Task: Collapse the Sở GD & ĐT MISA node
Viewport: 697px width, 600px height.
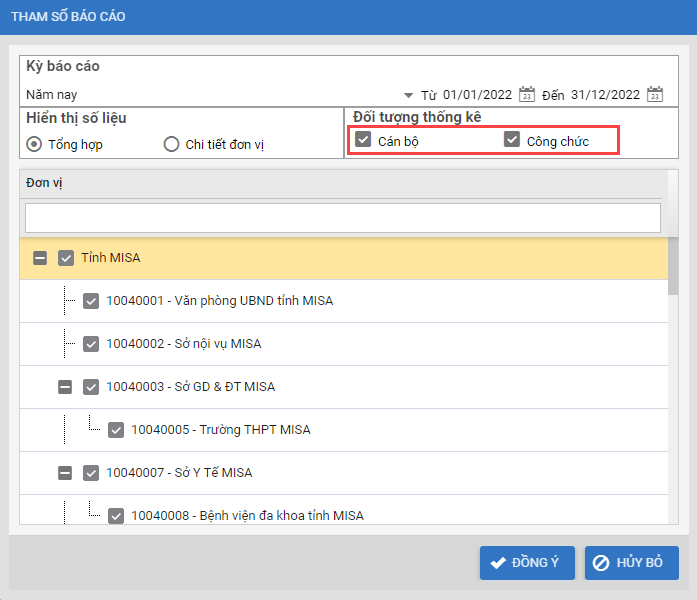Action: click(x=65, y=387)
